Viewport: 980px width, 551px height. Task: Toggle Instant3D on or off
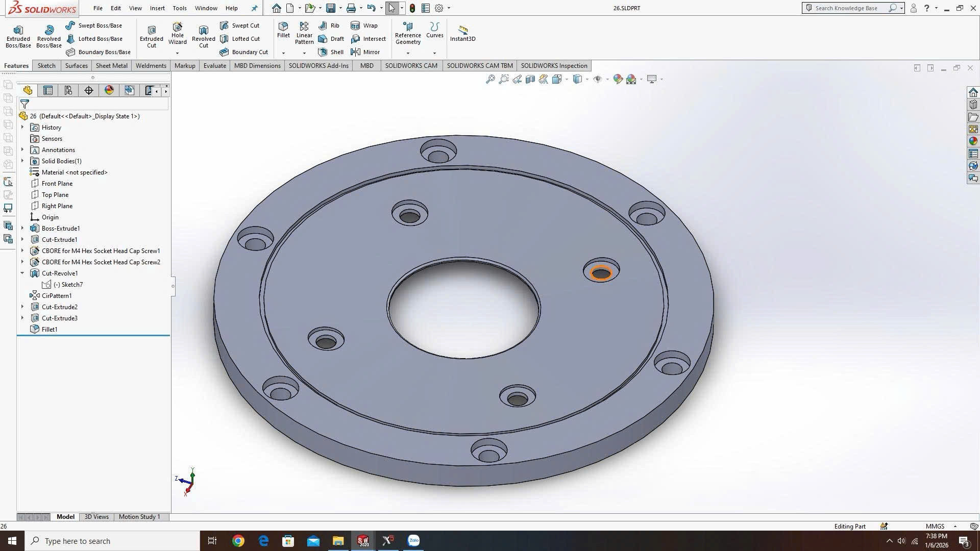pyautogui.click(x=462, y=33)
